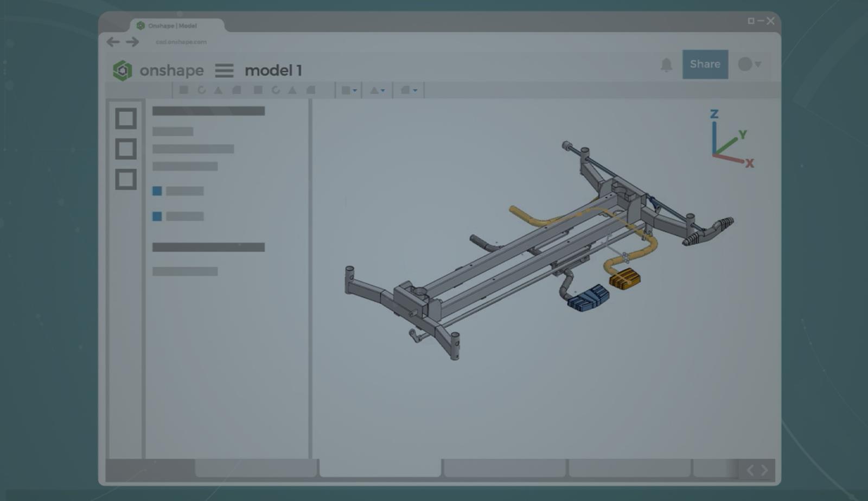This screenshot has height=501, width=868.
Task: Click the blue swatch beside the first feature item
Action: coord(157,191)
